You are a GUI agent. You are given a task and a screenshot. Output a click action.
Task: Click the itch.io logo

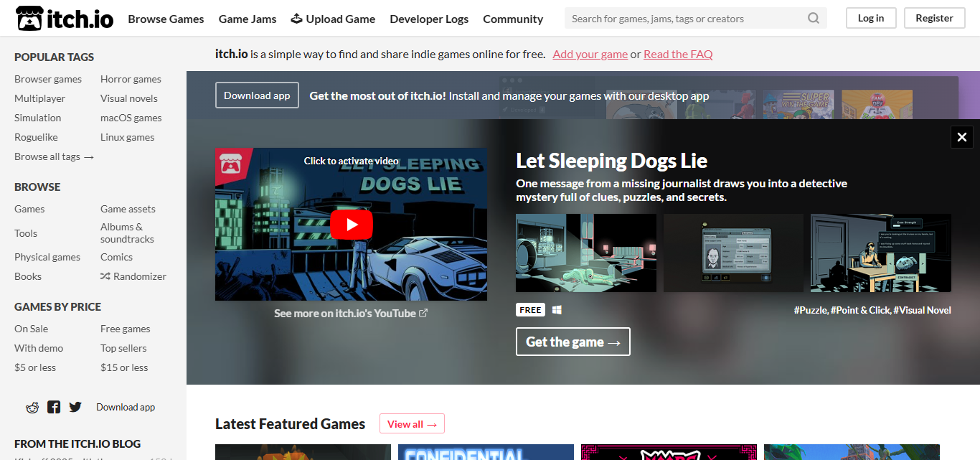point(65,19)
